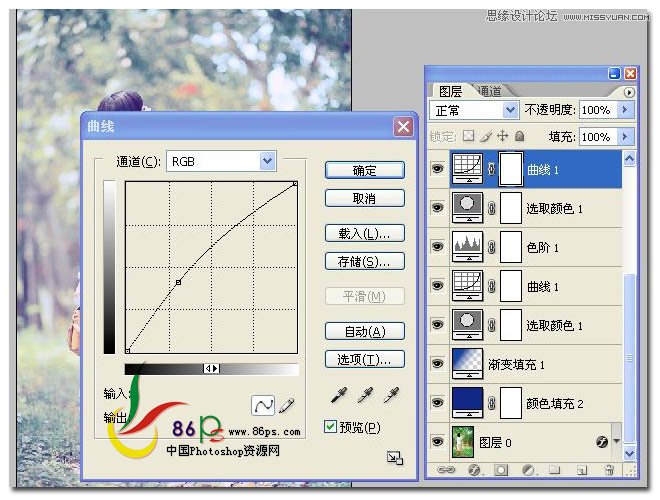Click the link layers icon at panel bottom
The image size is (660, 500).
(446, 470)
